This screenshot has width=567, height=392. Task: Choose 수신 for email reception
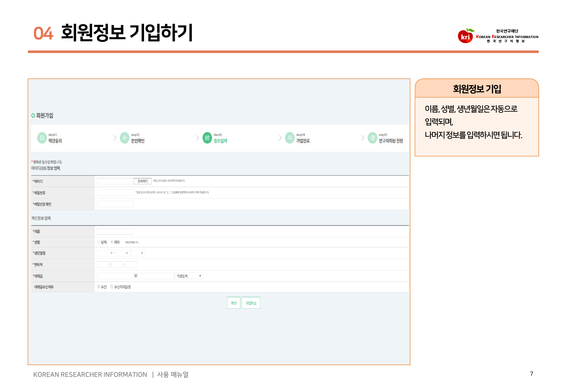pyautogui.click(x=99, y=287)
